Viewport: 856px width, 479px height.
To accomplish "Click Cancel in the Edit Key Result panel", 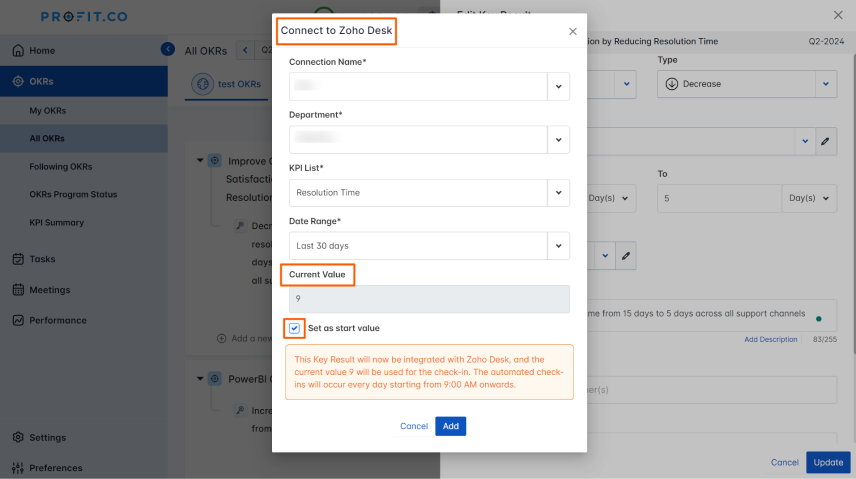I will tap(784, 463).
